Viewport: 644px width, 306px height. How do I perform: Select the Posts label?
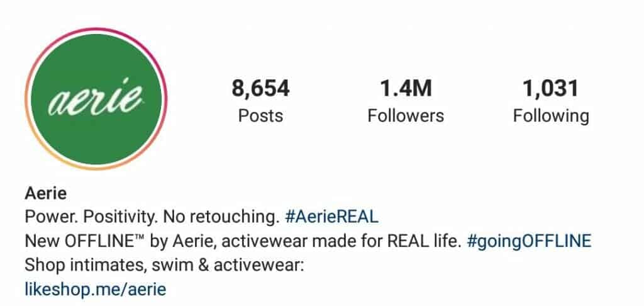tap(260, 116)
